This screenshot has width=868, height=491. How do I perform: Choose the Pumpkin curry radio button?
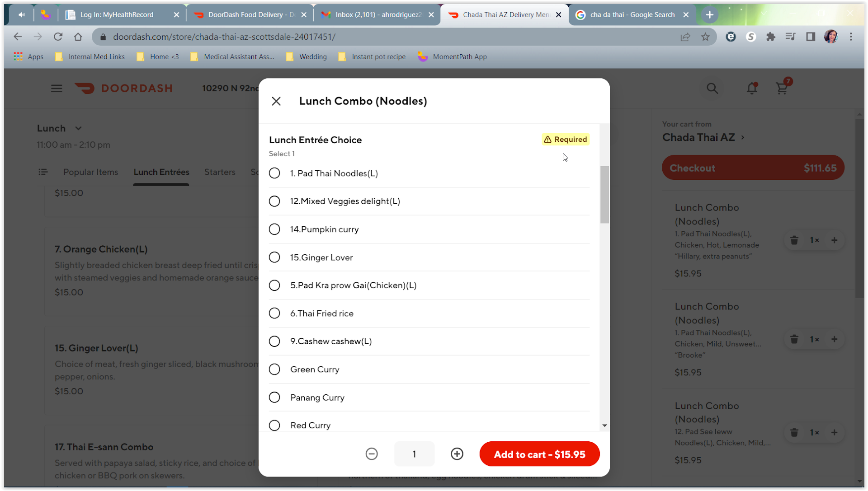(x=274, y=229)
